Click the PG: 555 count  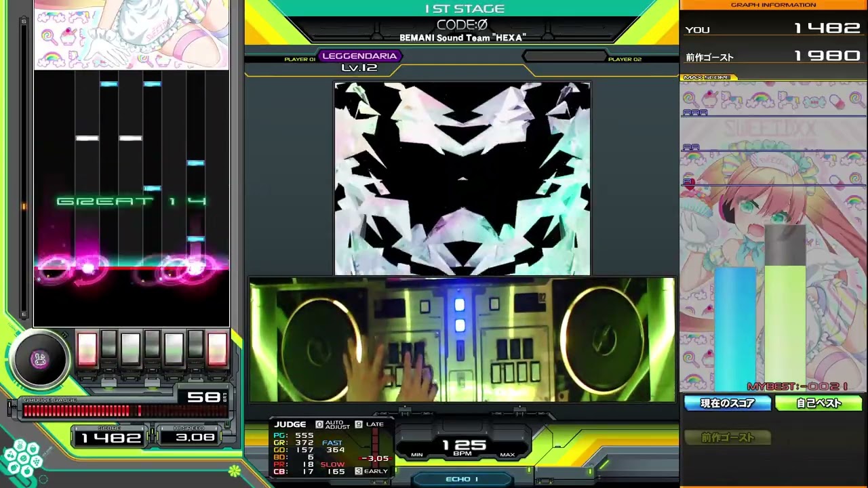[294, 435]
